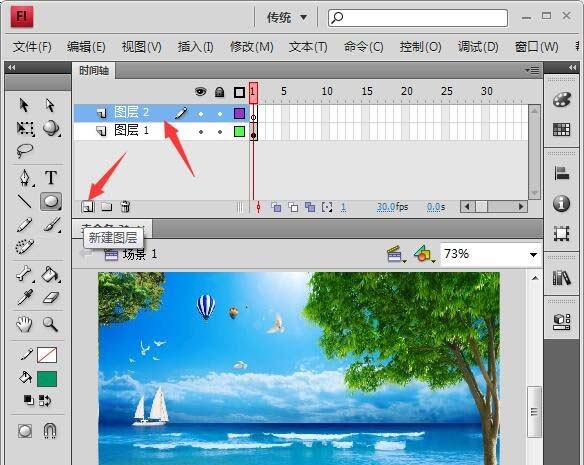
Task: Click the New Layer button
Action: click(x=88, y=207)
